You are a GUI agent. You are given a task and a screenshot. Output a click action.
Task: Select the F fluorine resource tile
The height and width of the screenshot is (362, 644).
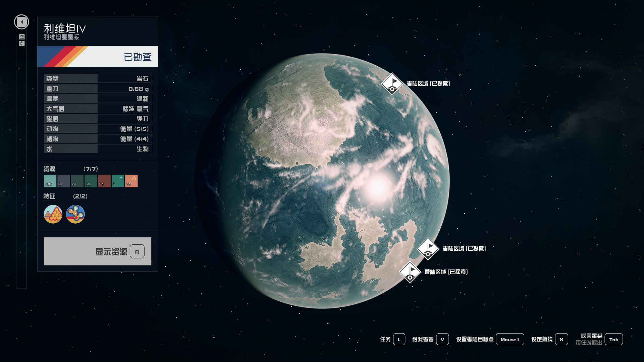118,181
